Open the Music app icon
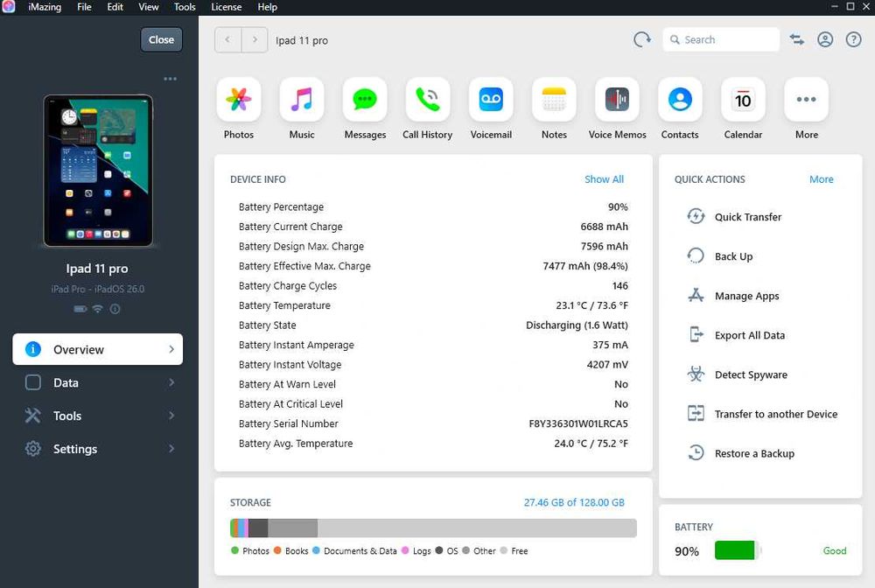The image size is (875, 588). coord(302,100)
